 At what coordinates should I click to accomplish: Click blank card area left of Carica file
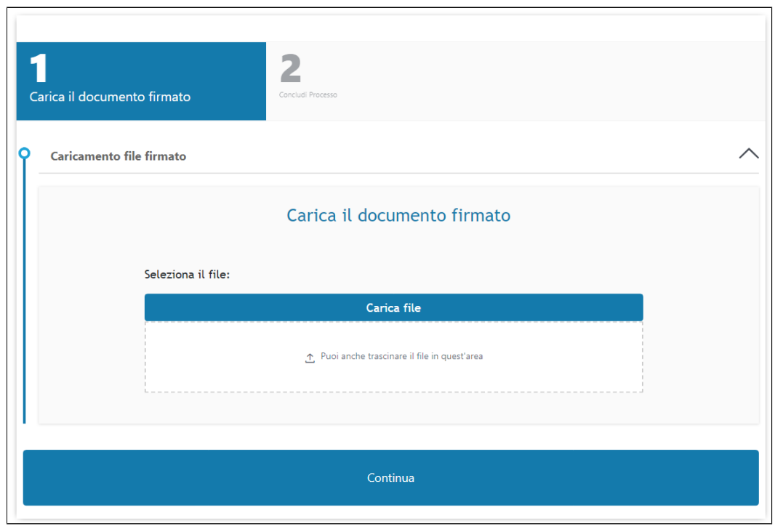point(91,307)
